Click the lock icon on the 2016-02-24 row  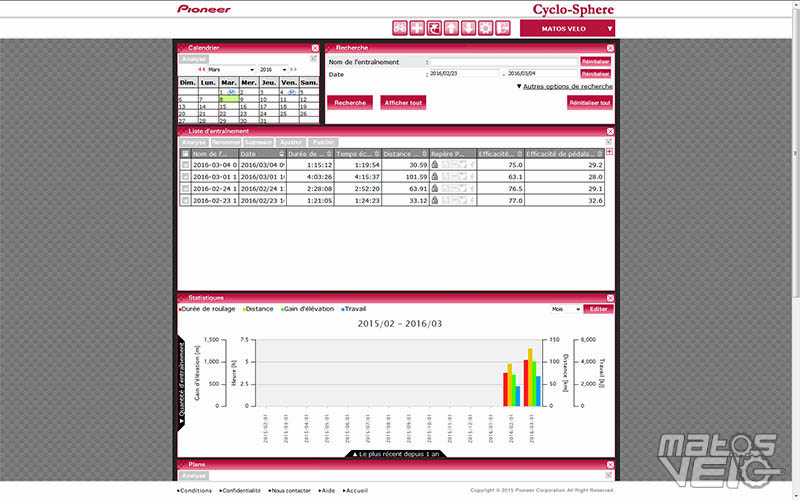coord(435,188)
